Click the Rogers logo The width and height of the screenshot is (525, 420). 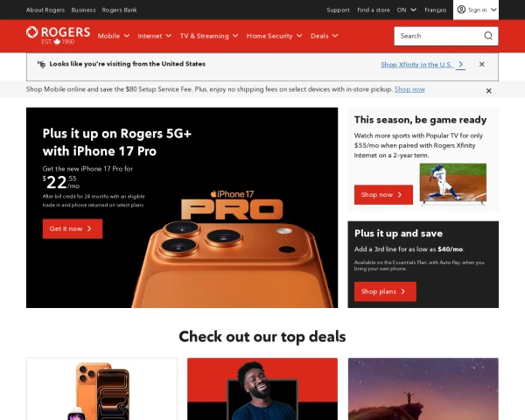click(x=59, y=36)
